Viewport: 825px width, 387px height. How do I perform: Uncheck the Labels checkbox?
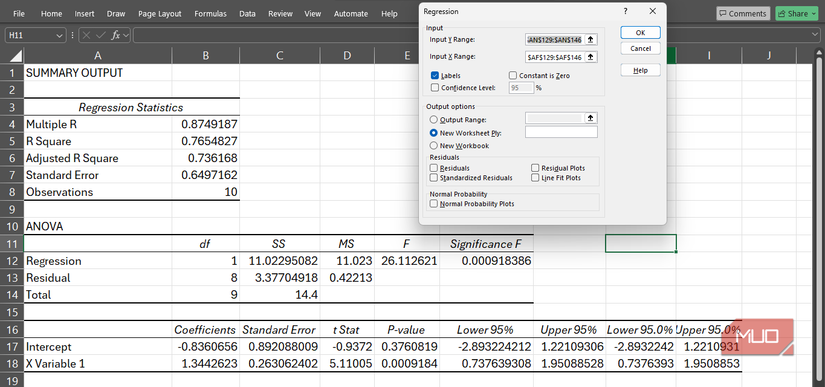click(x=435, y=76)
